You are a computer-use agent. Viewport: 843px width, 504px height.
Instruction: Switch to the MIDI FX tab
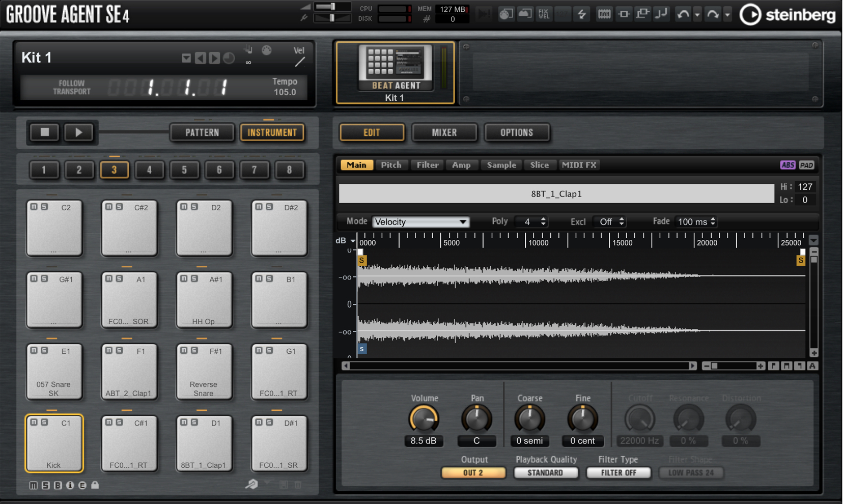pos(579,165)
